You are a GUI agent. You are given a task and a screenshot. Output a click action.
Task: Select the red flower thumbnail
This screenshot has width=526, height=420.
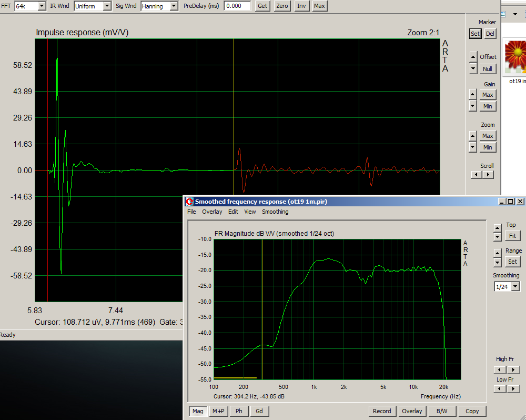coord(515,57)
